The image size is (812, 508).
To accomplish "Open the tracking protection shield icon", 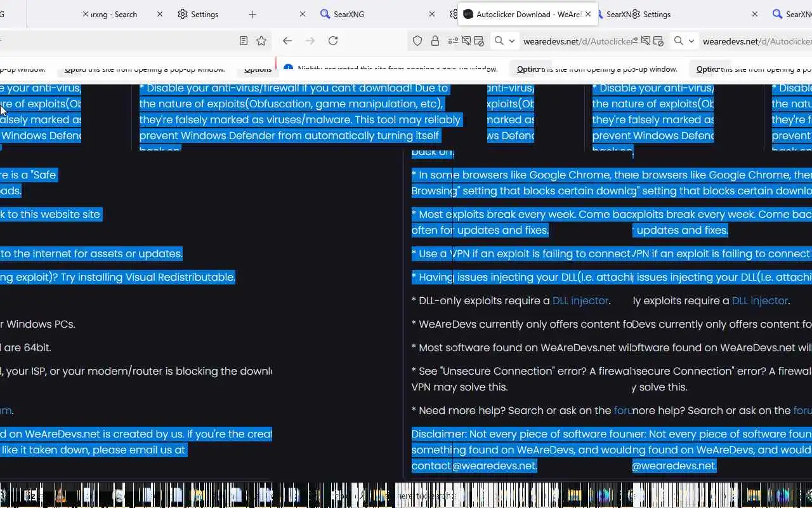I will tap(417, 41).
